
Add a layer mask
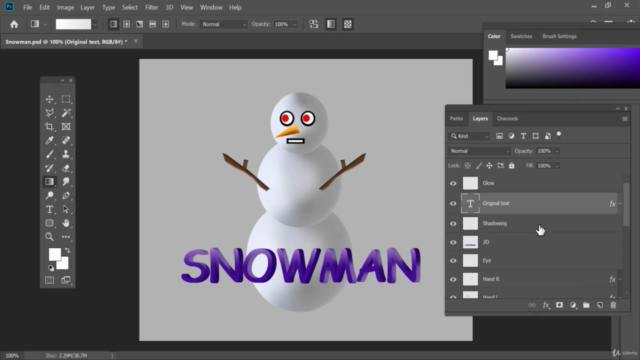pos(559,305)
